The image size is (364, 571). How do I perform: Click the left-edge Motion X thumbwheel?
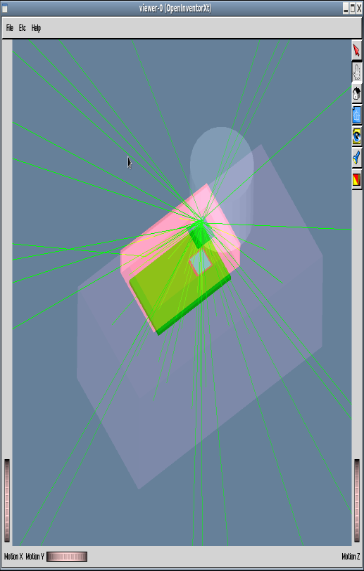pos(7,500)
